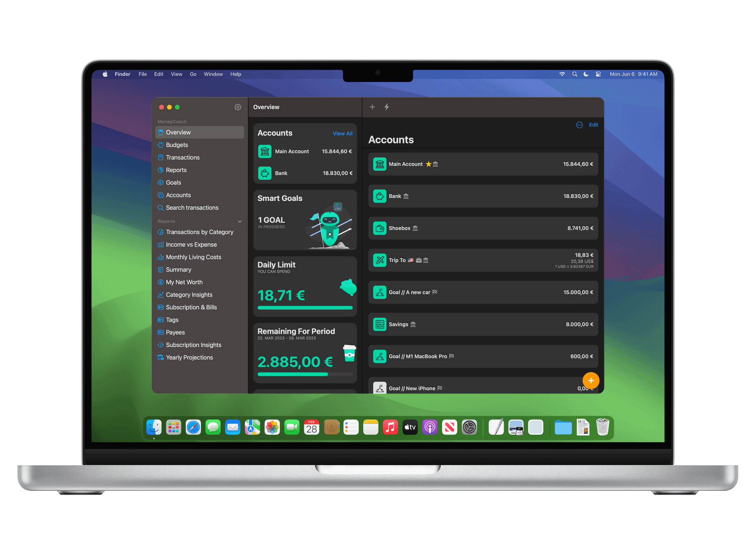Collapse the Reports section in the sidebar
756x547 pixels.
[240, 221]
